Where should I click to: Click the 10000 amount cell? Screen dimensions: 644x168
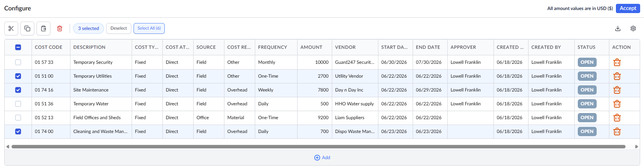(x=314, y=62)
